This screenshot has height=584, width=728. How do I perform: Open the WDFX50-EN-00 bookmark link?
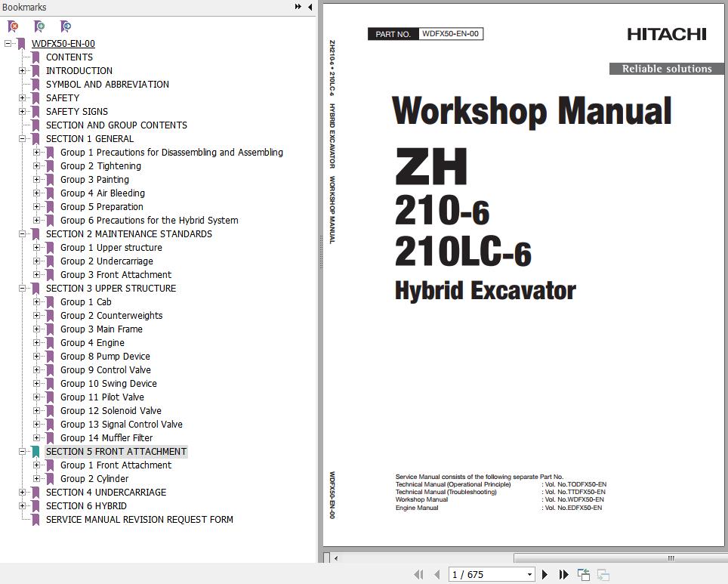point(63,44)
